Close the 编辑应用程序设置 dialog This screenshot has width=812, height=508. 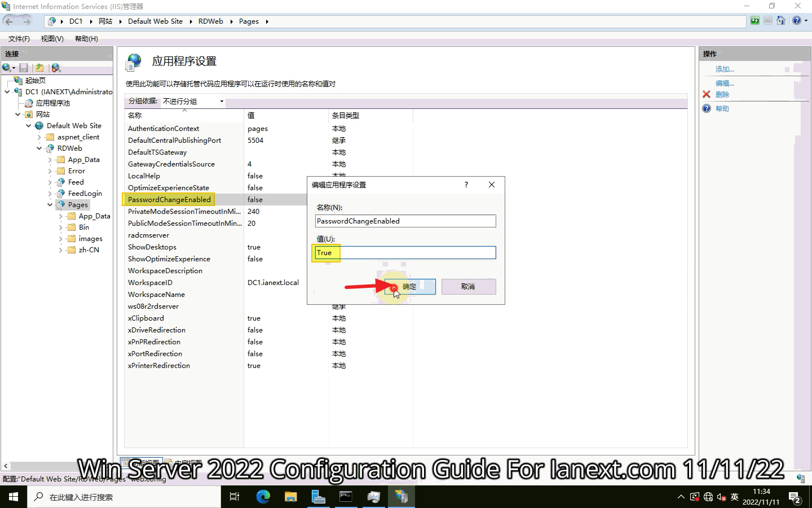492,185
